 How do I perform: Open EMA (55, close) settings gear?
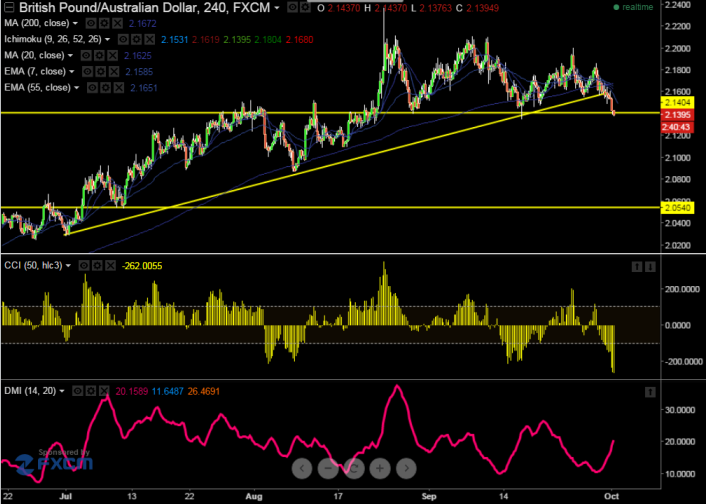pyautogui.click(x=105, y=87)
